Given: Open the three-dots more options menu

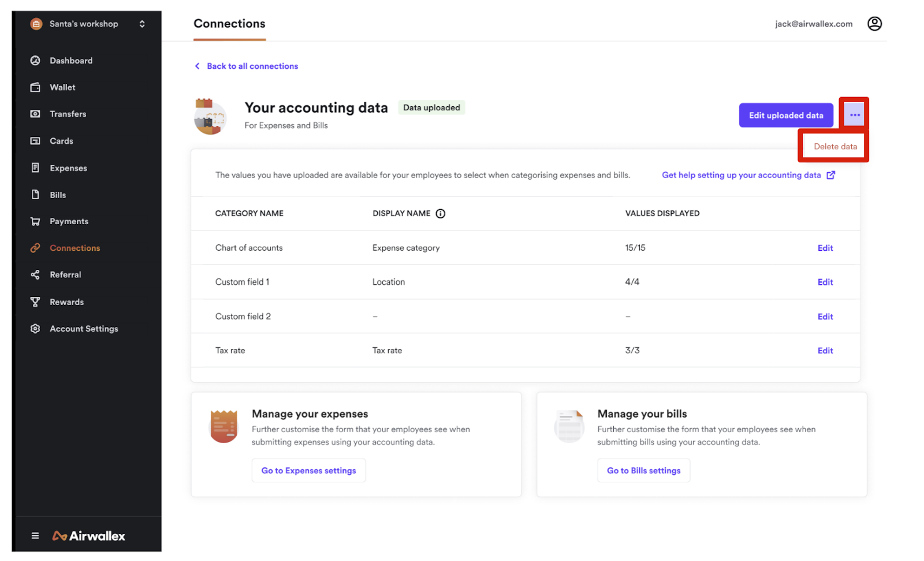Looking at the screenshot, I should click(x=854, y=115).
